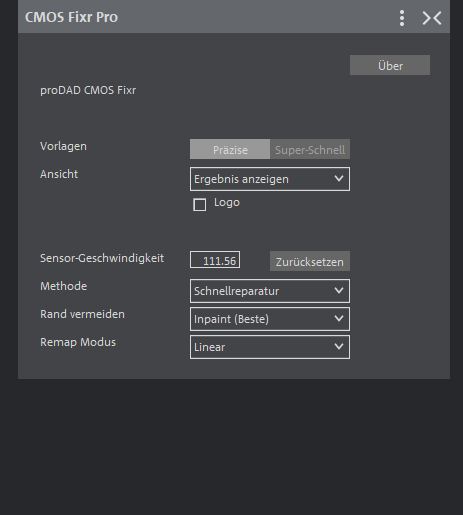Enable the Logo checkbox
Viewport: 463px width, 515px height.
(x=200, y=205)
